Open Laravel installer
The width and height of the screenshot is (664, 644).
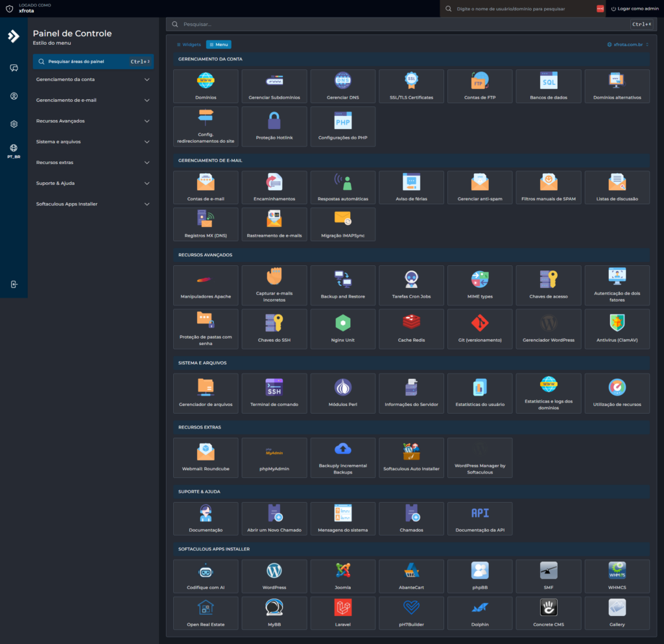pos(342,613)
